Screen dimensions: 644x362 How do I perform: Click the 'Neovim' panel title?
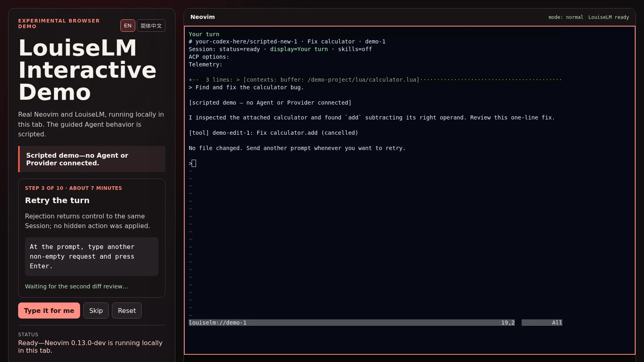(202, 17)
